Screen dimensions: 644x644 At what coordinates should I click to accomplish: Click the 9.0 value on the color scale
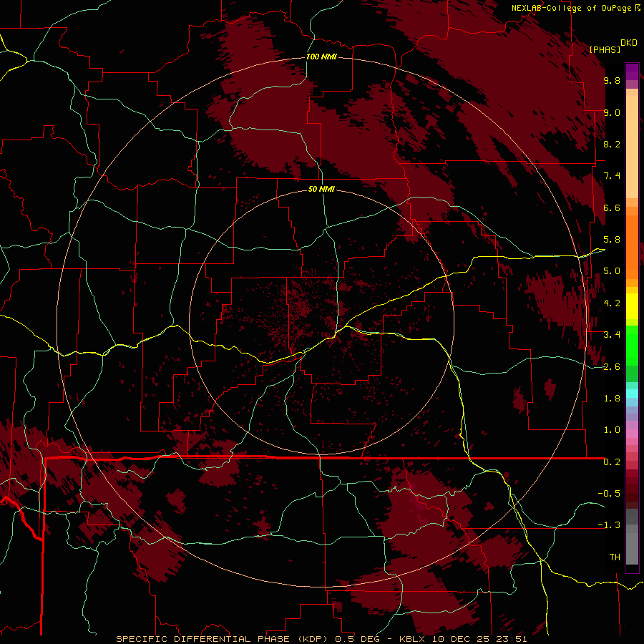(x=612, y=112)
